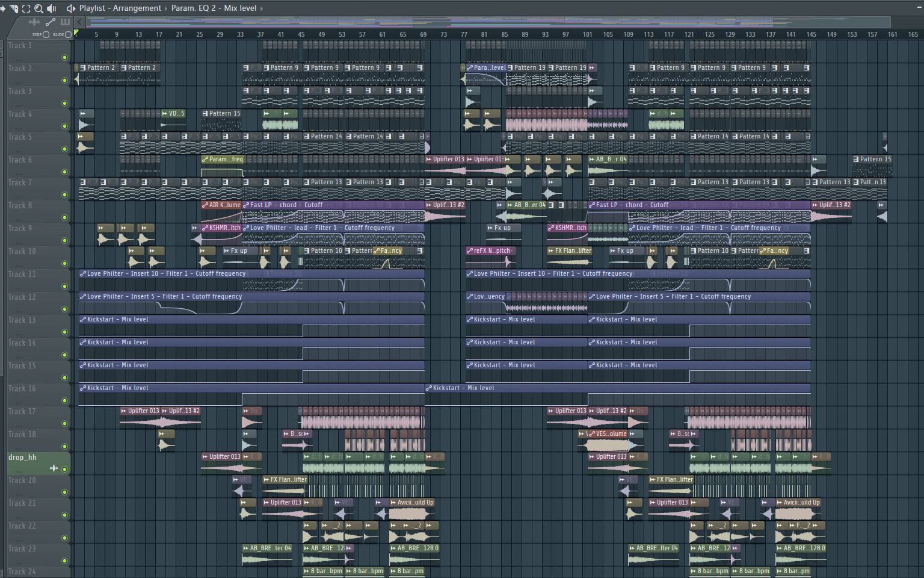Select the automation curve source icon
Image resolution: width=924 pixels, height=578 pixels.
pos(51,23)
